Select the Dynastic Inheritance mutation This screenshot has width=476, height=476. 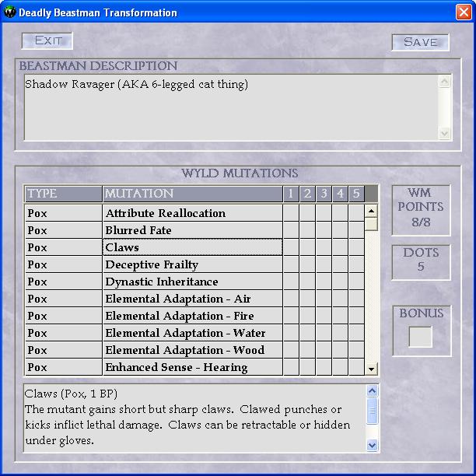[x=193, y=282]
